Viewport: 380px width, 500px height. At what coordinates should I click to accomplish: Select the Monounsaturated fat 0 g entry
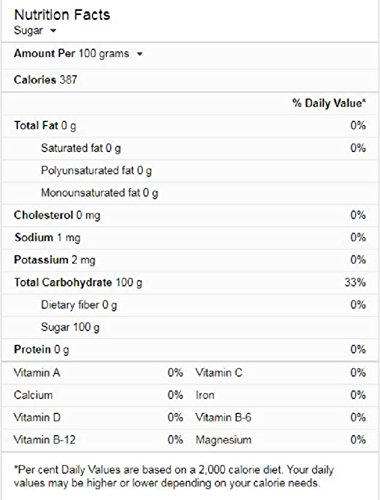click(x=99, y=193)
